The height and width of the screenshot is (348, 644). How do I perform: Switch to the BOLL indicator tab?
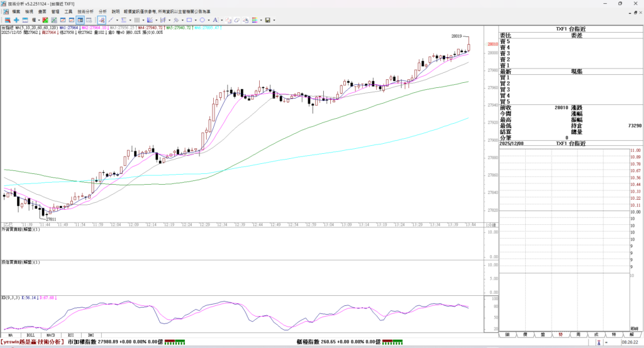pyautogui.click(x=30, y=335)
